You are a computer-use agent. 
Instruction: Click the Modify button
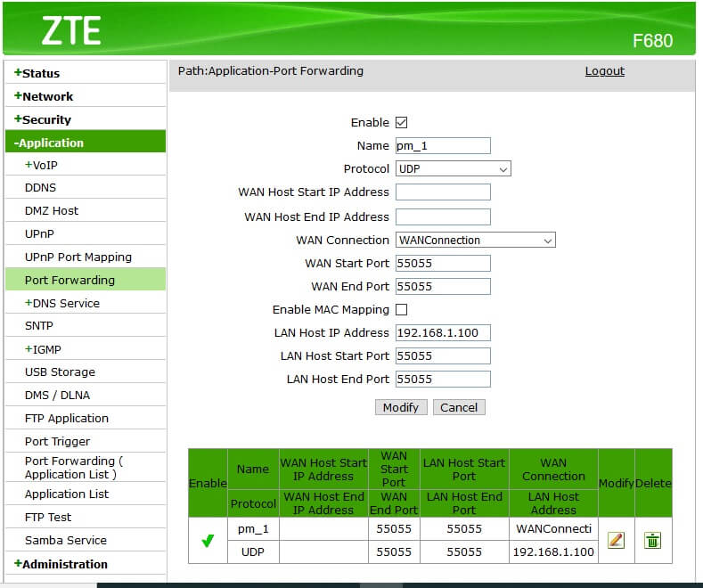pos(400,407)
